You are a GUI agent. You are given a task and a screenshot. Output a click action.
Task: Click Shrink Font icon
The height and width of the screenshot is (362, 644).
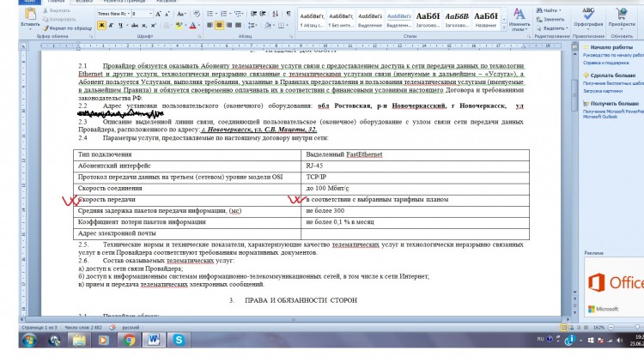pyautogui.click(x=167, y=14)
